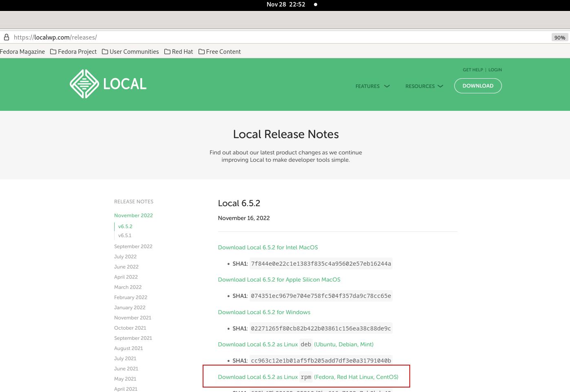Image resolution: width=570 pixels, height=392 pixels.
Task: Open the Get Help link
Action: (473, 70)
